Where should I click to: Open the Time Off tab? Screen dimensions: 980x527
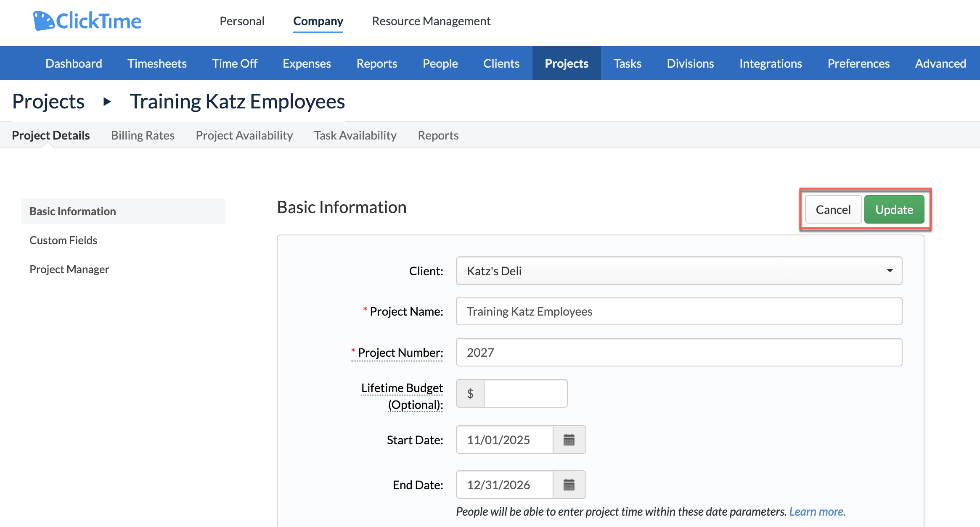point(235,63)
